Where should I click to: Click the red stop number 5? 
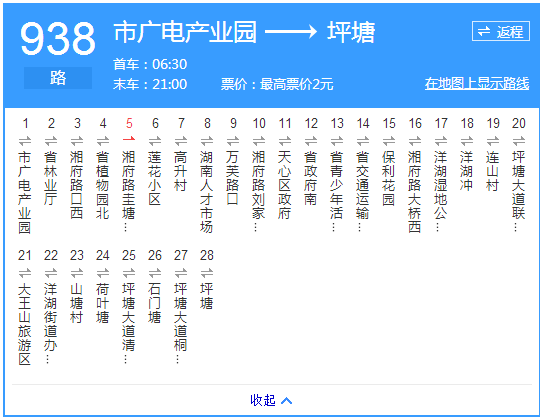coord(129,123)
